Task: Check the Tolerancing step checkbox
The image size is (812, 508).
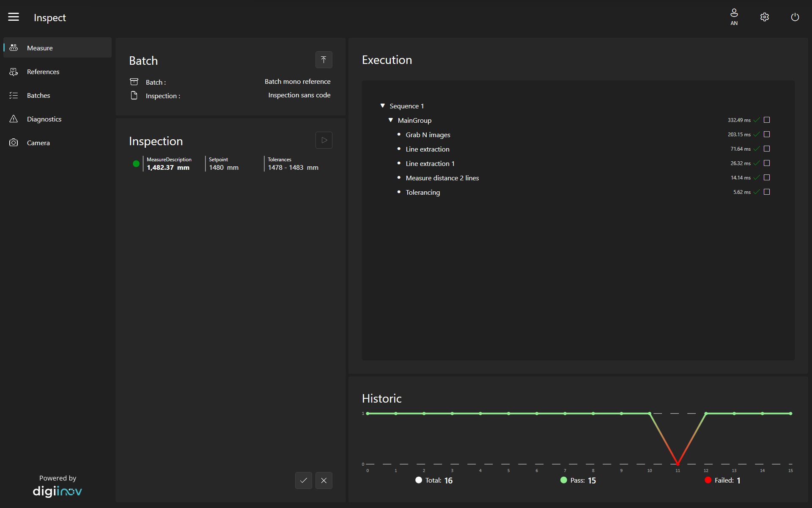Action: (x=767, y=192)
